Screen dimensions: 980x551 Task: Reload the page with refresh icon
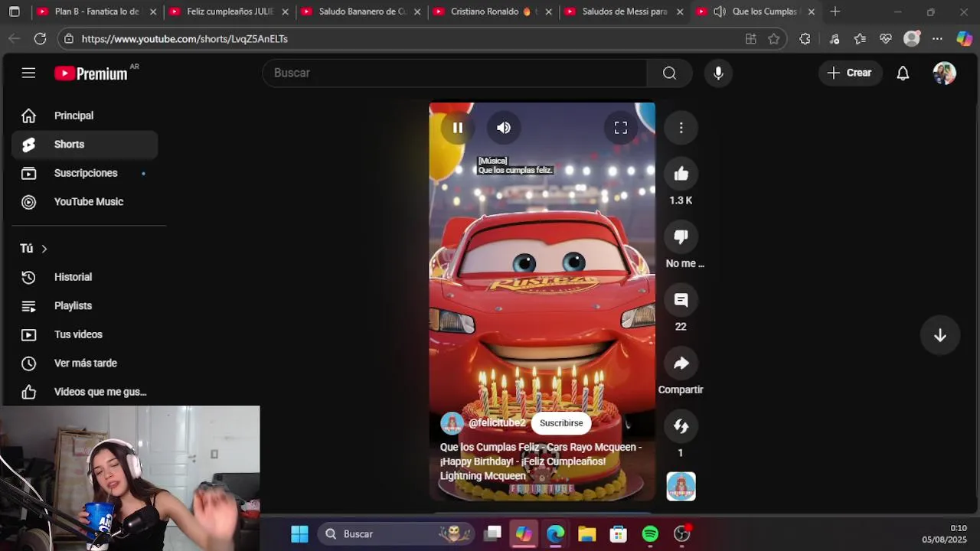(x=40, y=39)
